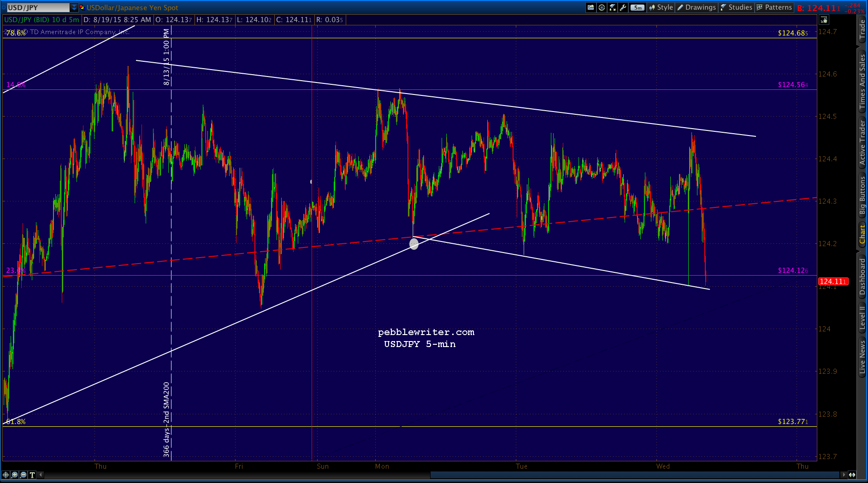Click the $124.564 magenta level label
868x483 pixels.
coord(793,85)
